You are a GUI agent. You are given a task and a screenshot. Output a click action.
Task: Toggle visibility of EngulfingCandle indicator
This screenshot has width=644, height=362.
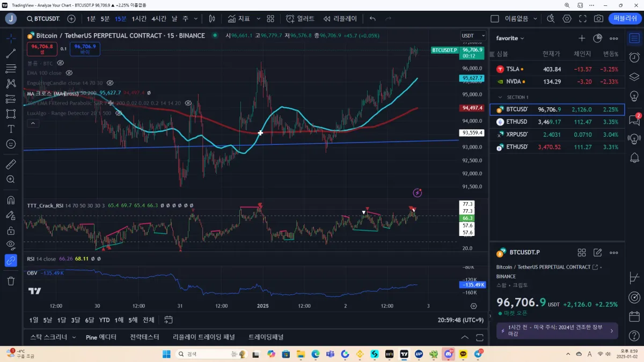click(x=110, y=83)
